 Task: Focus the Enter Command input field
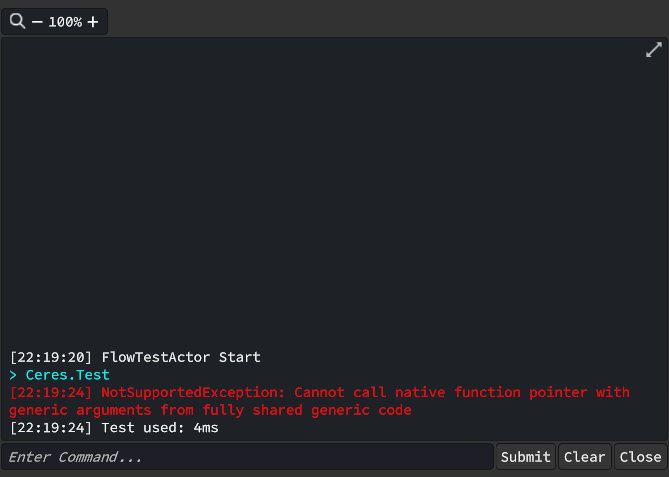[x=247, y=457]
